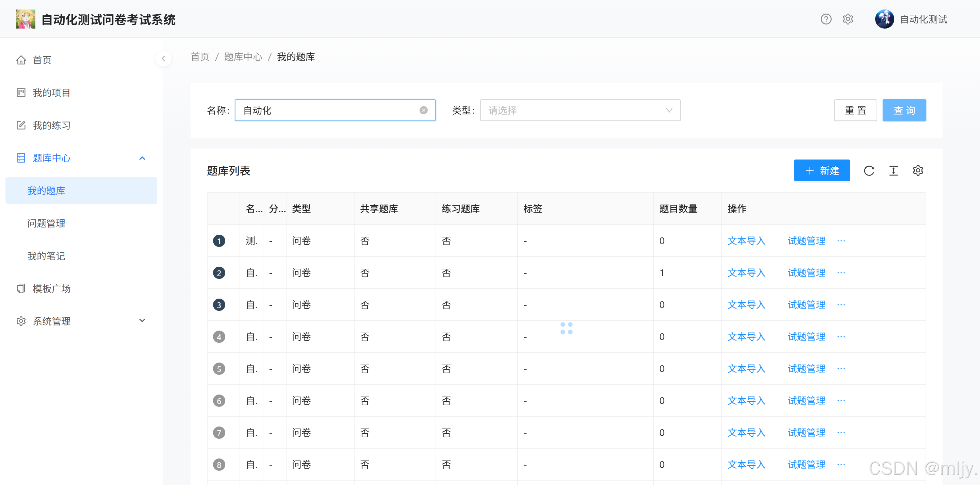Image resolution: width=980 pixels, height=485 pixels.
Task: Open the 类型 select dropdown
Action: (580, 110)
